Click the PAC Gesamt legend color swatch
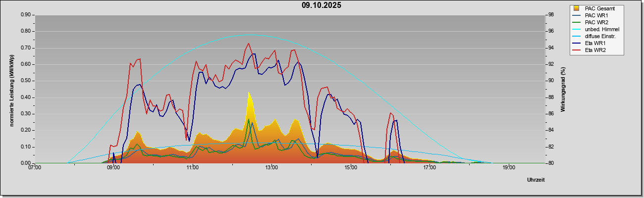 pos(577,8)
